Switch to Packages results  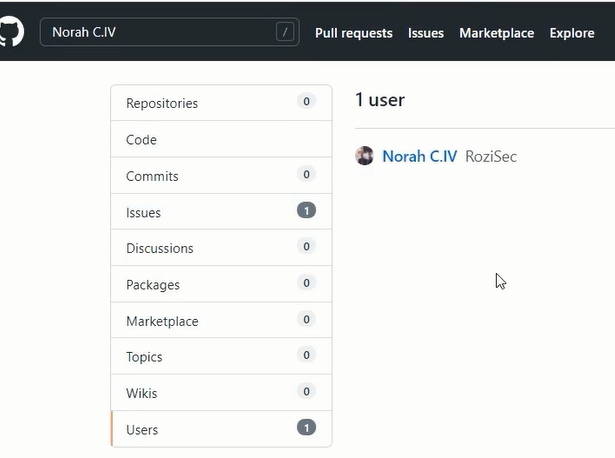point(222,284)
